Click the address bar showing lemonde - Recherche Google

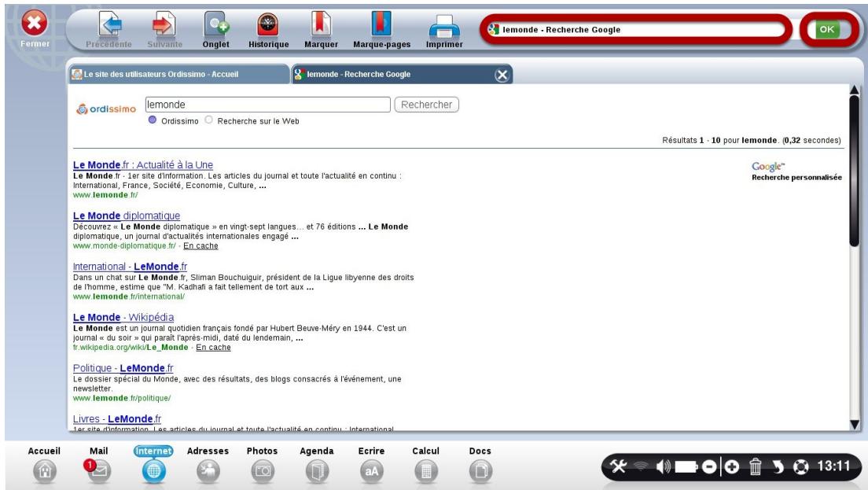[x=635, y=29]
